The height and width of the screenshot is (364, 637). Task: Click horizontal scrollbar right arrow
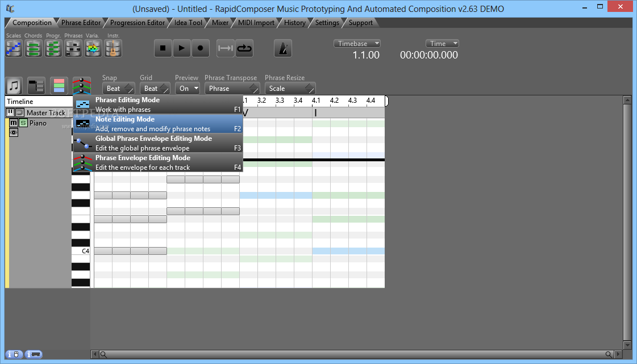click(x=618, y=354)
